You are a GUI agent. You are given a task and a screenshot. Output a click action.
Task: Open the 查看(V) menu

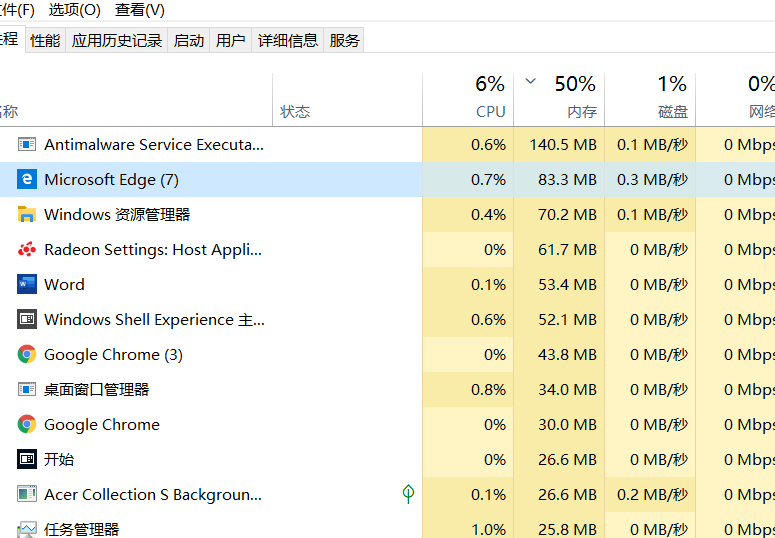click(x=140, y=10)
